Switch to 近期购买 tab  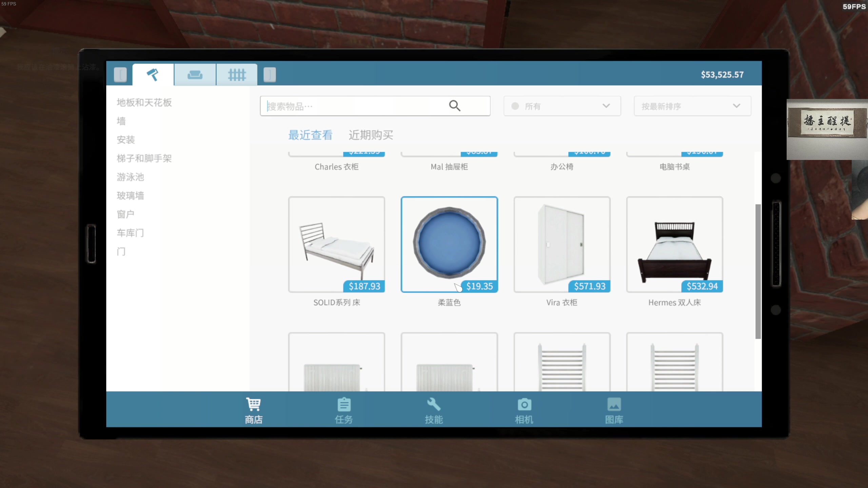click(371, 135)
